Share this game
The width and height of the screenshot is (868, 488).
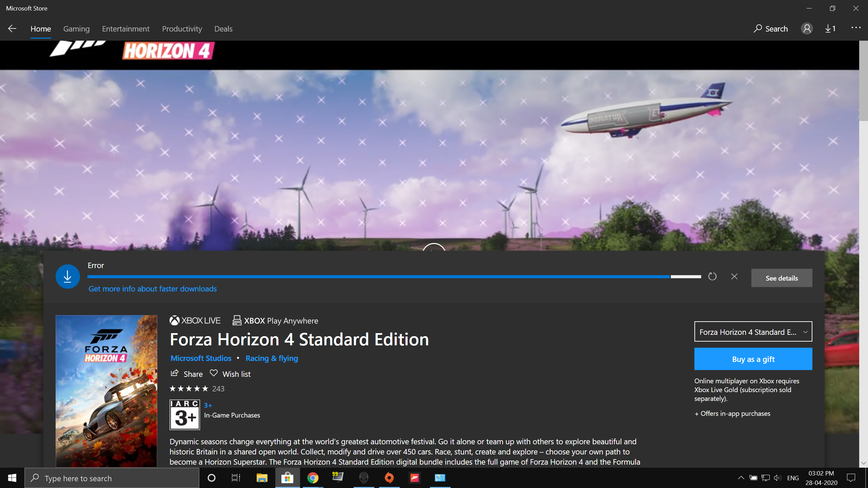[186, 374]
